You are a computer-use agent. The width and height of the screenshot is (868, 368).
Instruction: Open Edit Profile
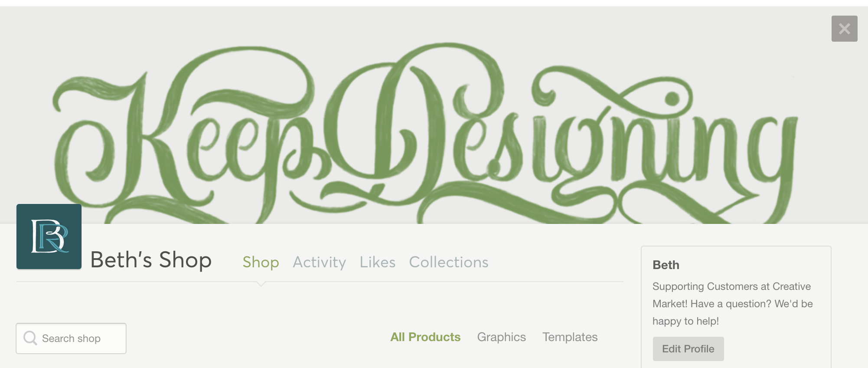coord(688,349)
